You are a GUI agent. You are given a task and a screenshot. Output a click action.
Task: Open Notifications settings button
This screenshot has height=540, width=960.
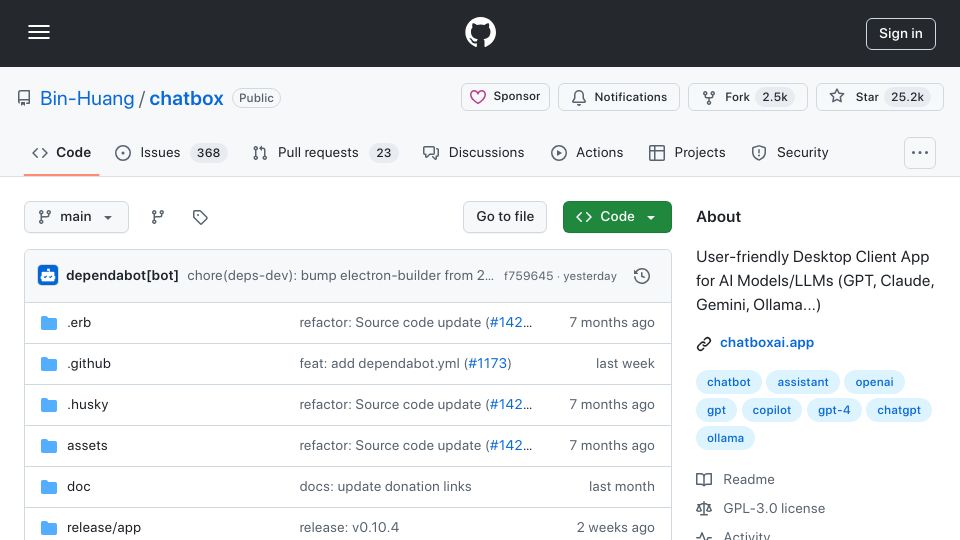pyautogui.click(x=618, y=97)
